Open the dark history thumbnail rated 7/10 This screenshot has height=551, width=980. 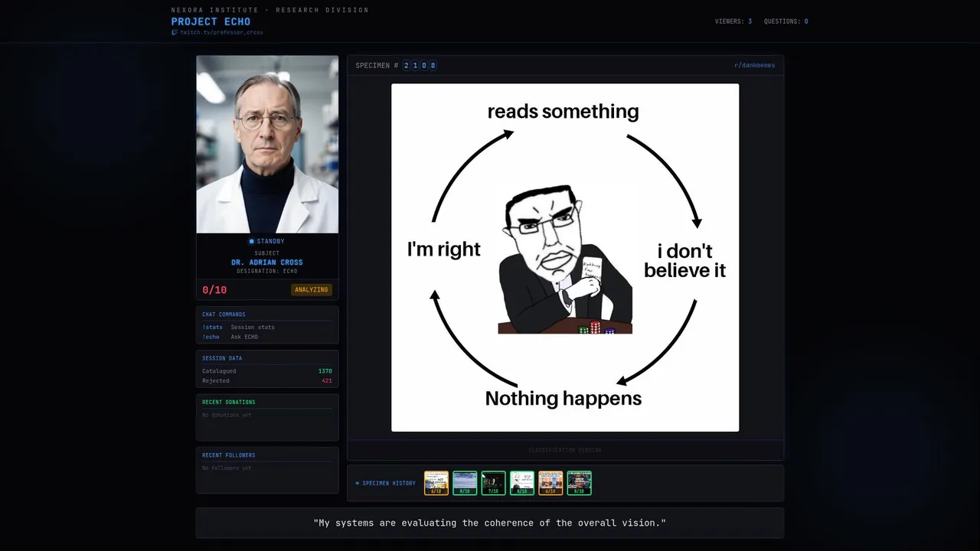coord(494,483)
